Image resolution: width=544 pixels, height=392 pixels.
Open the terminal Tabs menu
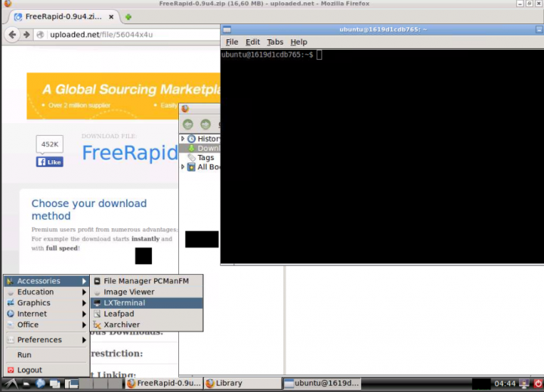(x=275, y=42)
